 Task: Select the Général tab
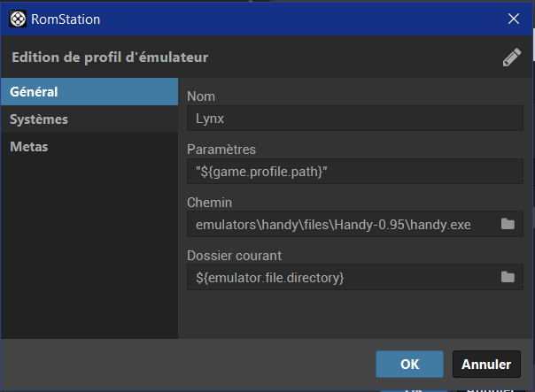(x=89, y=92)
